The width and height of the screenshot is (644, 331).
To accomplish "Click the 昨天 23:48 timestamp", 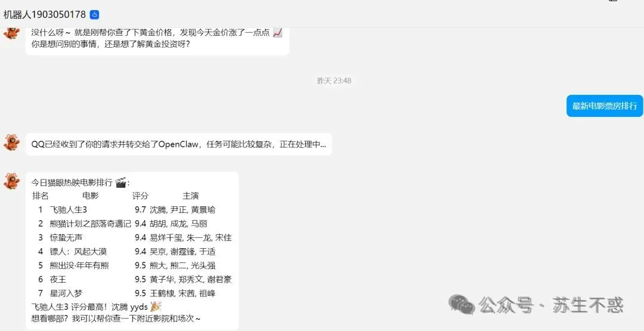I will point(335,81).
